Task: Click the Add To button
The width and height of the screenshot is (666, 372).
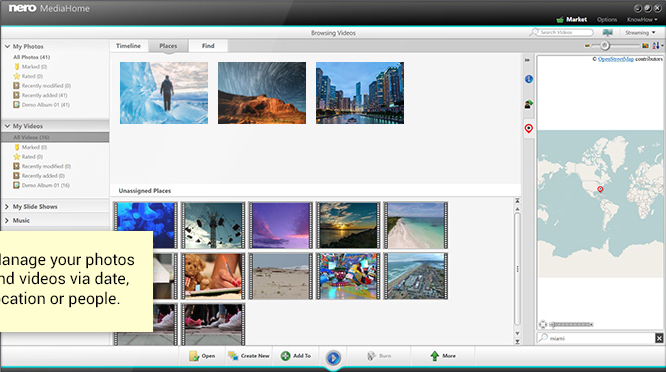Action: 296,356
